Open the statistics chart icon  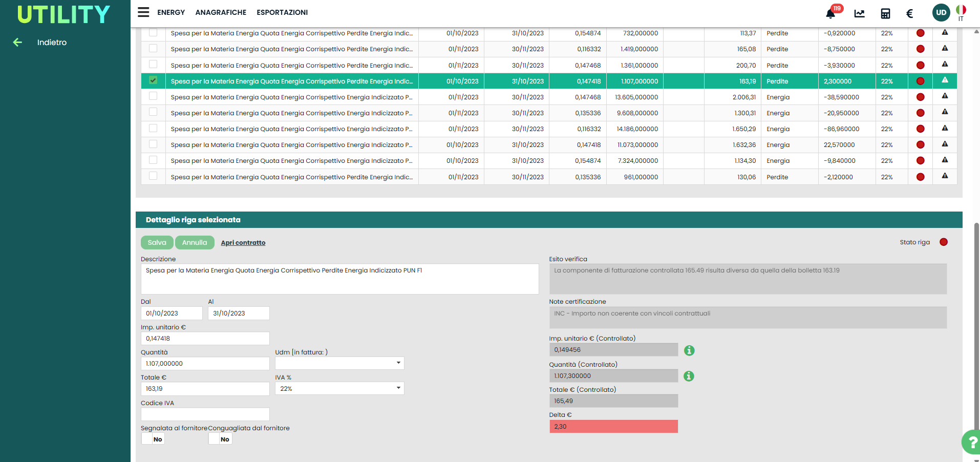(859, 14)
